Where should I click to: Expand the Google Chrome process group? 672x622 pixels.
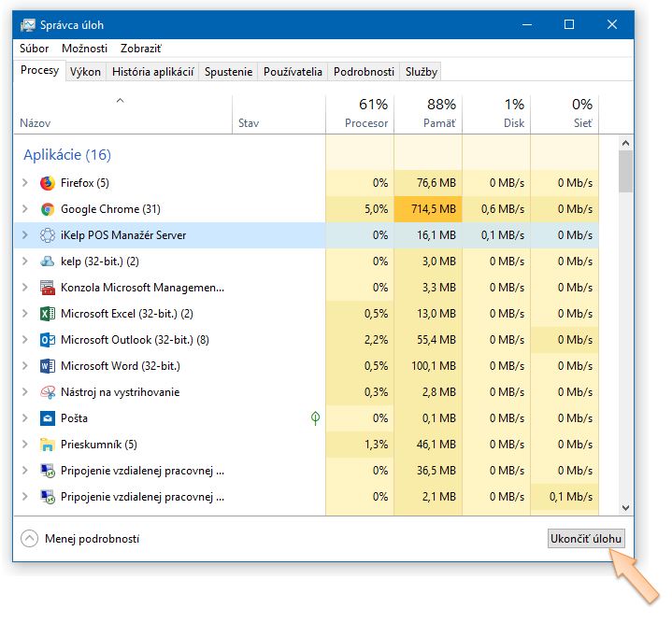coord(25,209)
